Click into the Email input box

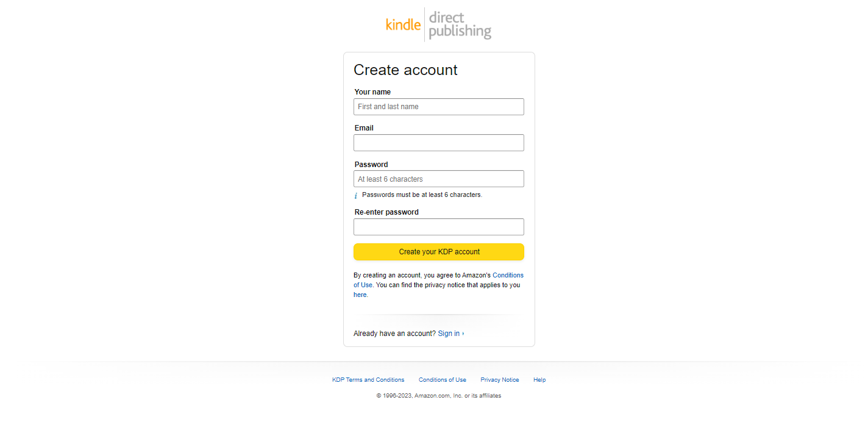coord(439,143)
